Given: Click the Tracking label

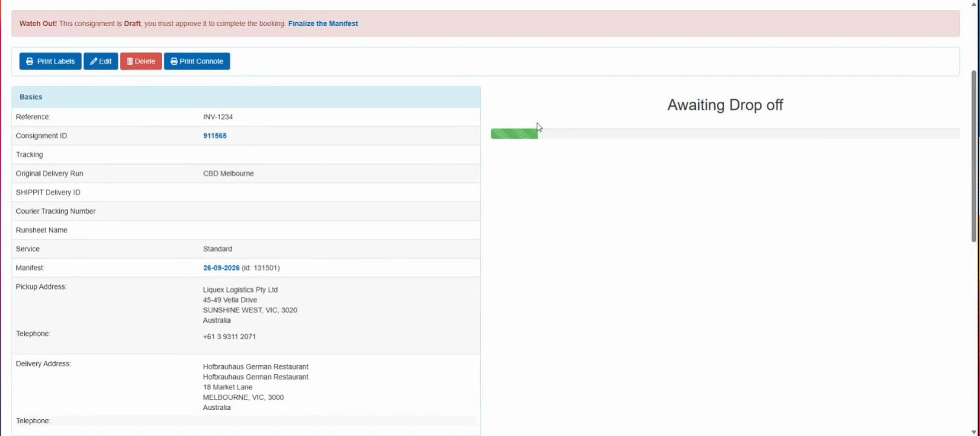Looking at the screenshot, I should 30,154.
